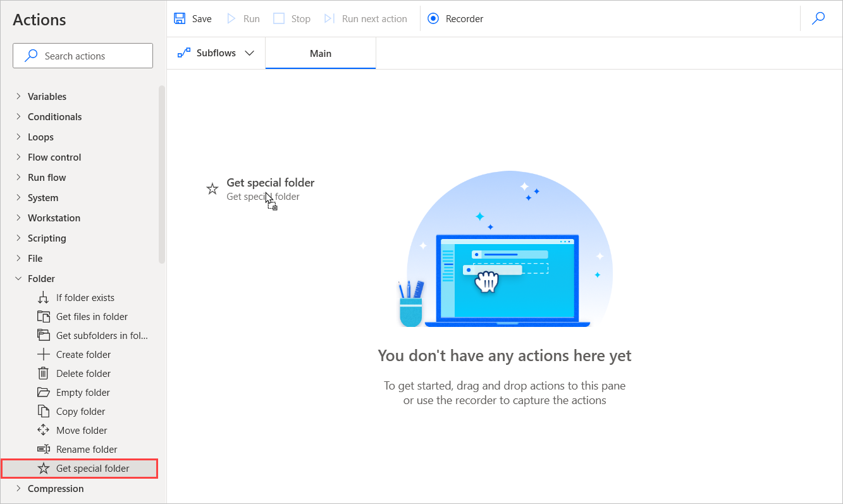
Task: Click the Get subfolders in folder icon
Action: coord(44,335)
